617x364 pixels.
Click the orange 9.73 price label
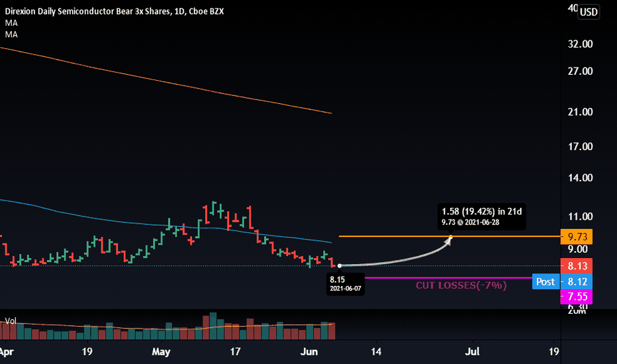click(577, 237)
